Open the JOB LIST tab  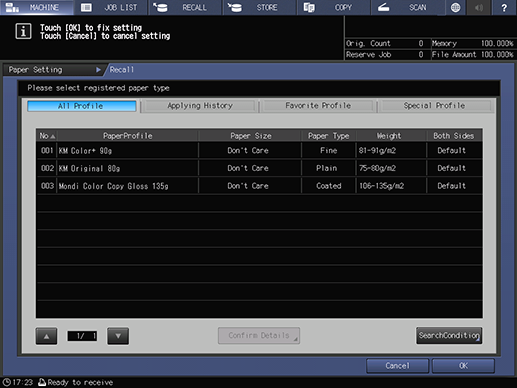[x=112, y=7]
